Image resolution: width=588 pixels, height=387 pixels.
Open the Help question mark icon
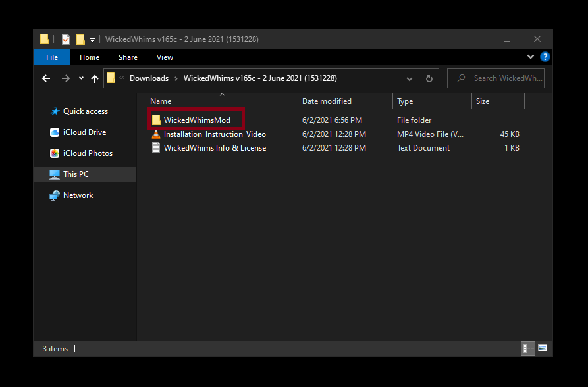545,57
